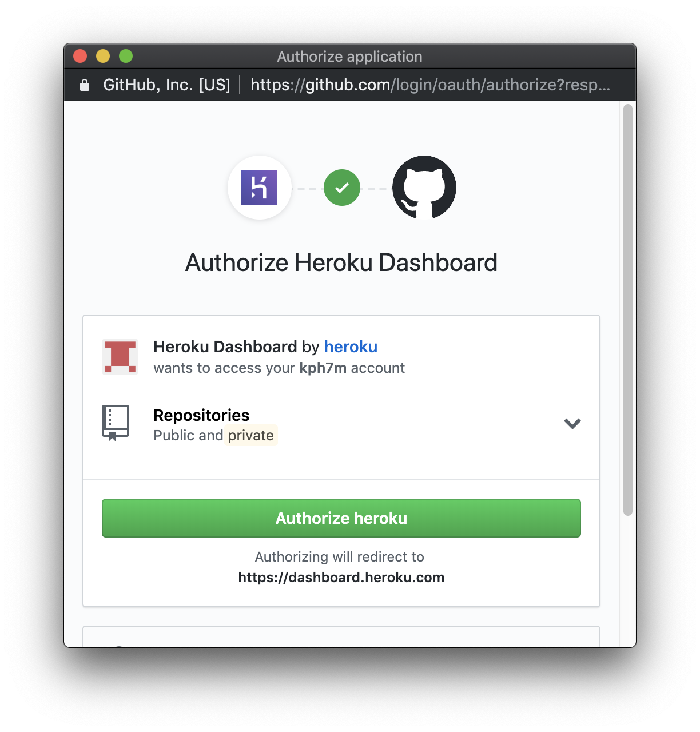
Task: Click the vertical scrollbar thumb
Action: click(628, 310)
